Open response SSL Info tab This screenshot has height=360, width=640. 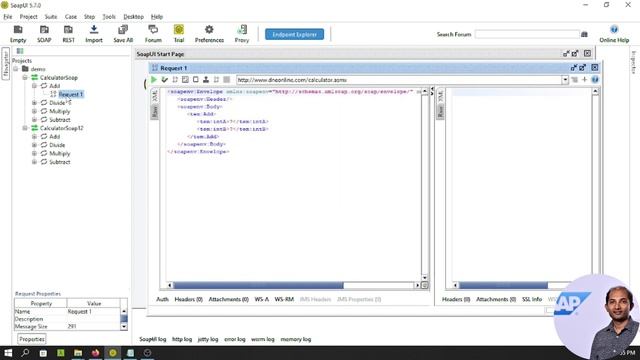pyautogui.click(x=532, y=299)
